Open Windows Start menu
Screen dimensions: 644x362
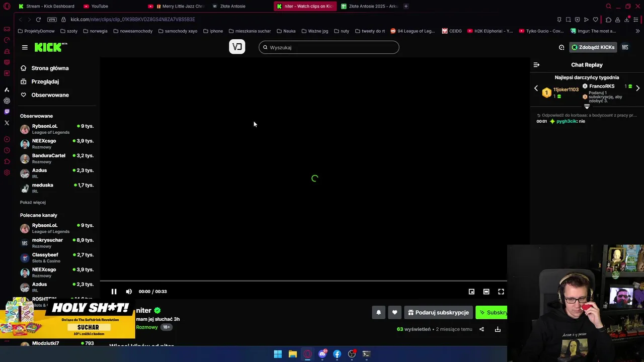[278, 354]
